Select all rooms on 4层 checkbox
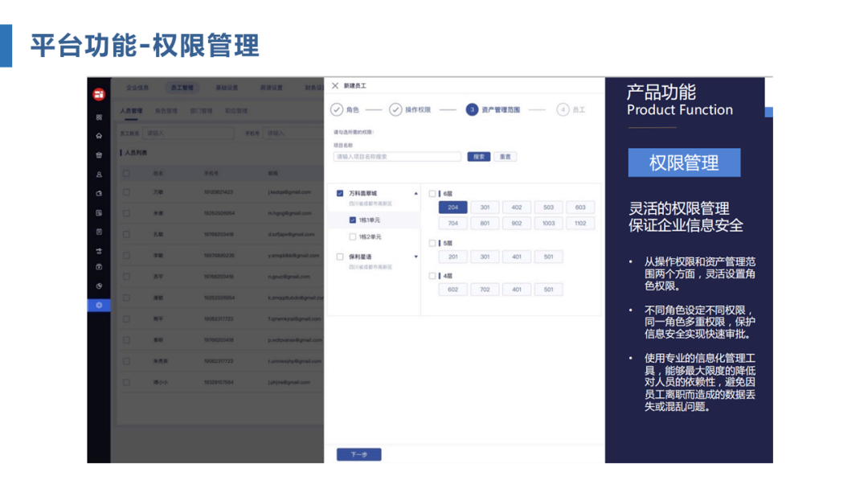This screenshot has height=489, width=868. (x=432, y=276)
